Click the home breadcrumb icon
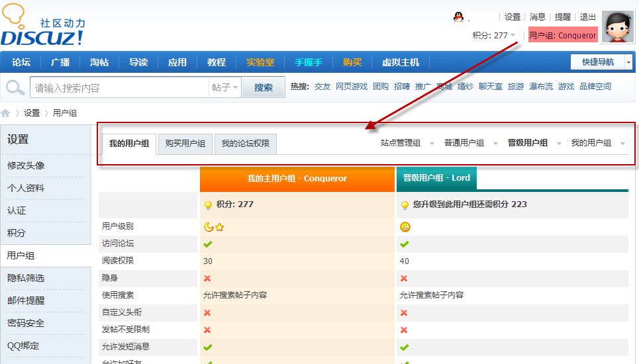 click(6, 113)
